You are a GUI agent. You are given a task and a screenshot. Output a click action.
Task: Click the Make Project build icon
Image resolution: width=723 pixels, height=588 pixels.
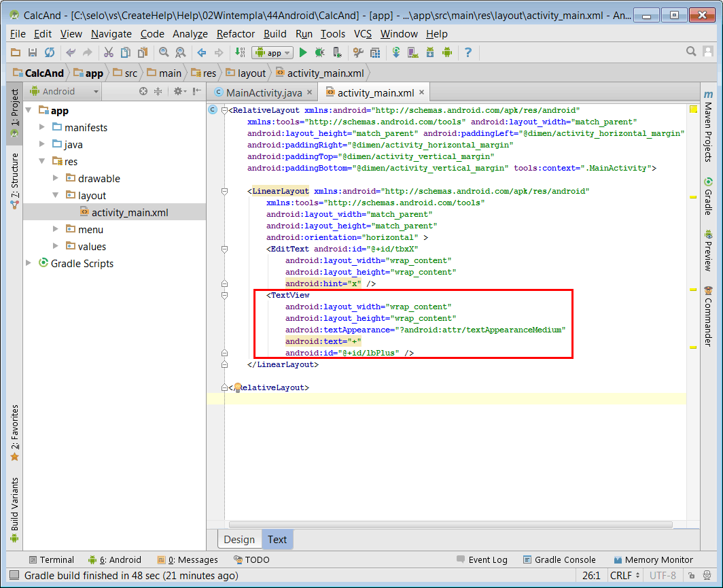(240, 52)
